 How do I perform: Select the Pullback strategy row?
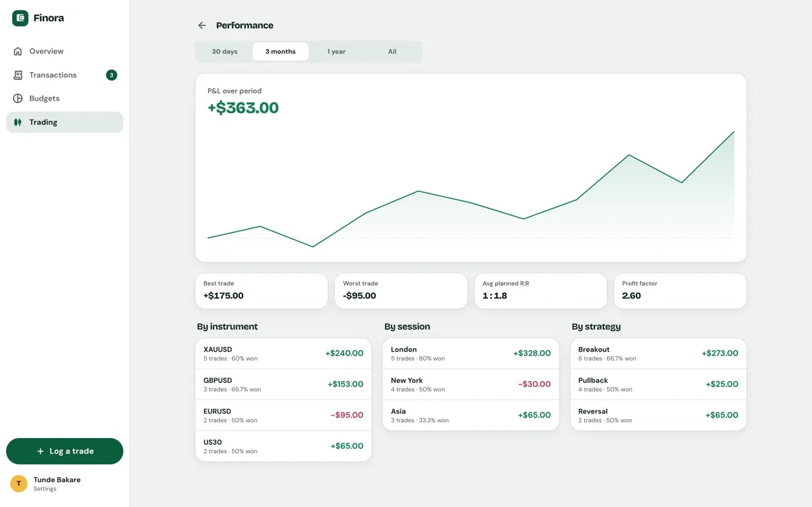pyautogui.click(x=658, y=384)
